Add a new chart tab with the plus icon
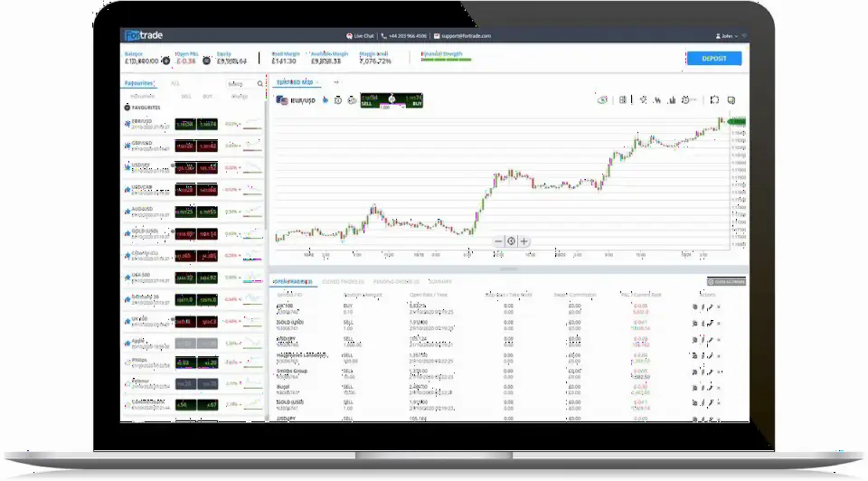This screenshot has height=481, width=868. click(336, 82)
